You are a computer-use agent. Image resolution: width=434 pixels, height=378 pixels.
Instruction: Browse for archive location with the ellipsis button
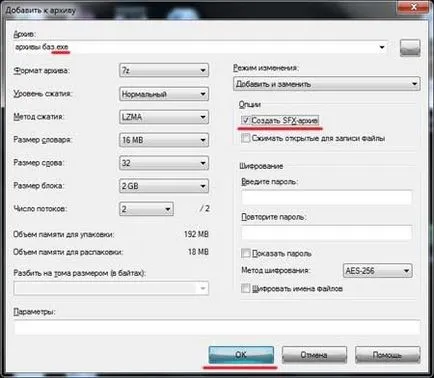(410, 48)
